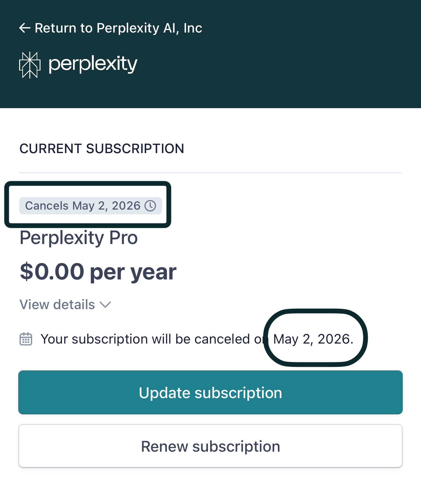Click the Cancels May 2, 2026 badge

83,206
